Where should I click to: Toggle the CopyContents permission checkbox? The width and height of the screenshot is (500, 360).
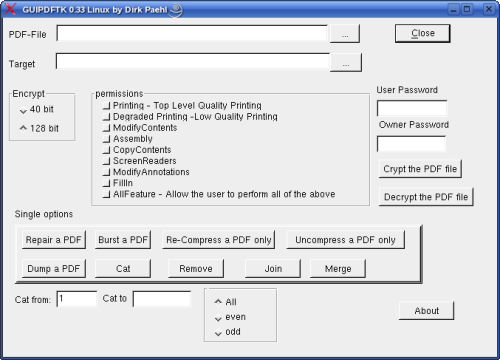(x=106, y=150)
